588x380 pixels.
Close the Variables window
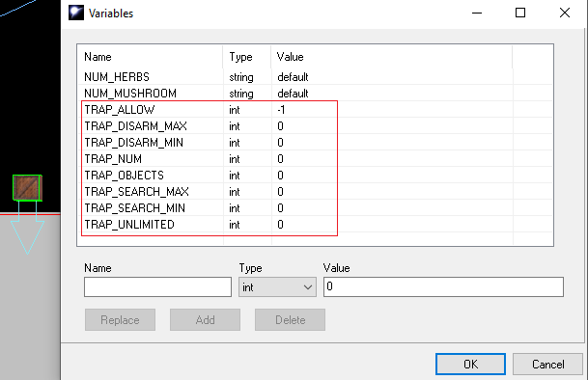click(x=565, y=14)
